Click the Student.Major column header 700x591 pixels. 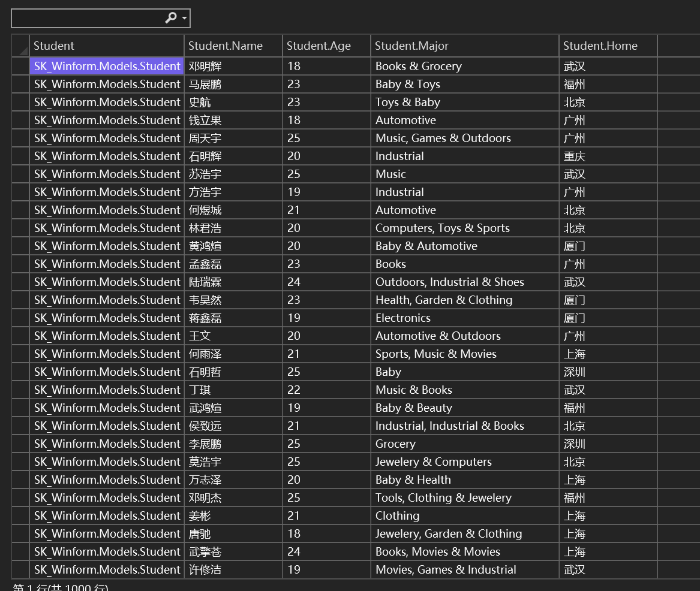[x=465, y=46]
